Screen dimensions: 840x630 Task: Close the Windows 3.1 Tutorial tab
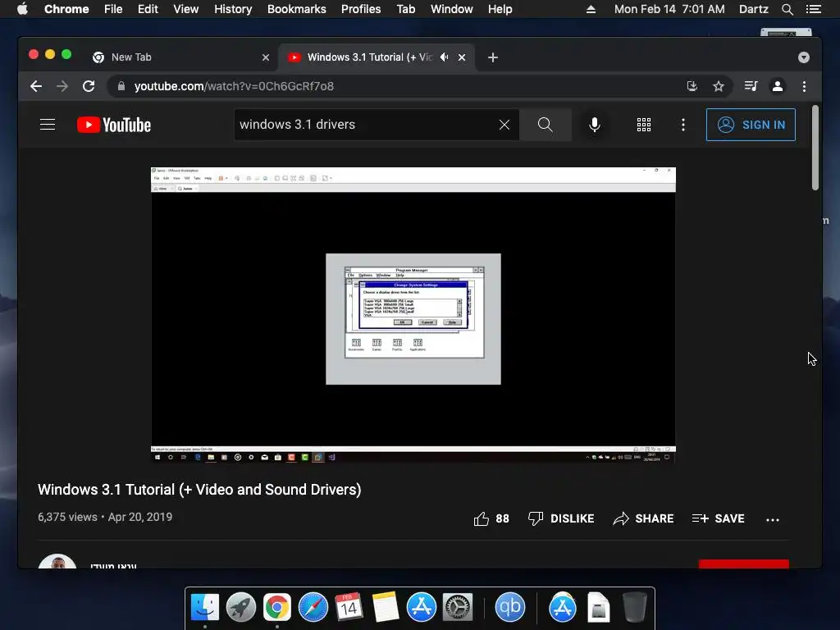[x=462, y=57]
